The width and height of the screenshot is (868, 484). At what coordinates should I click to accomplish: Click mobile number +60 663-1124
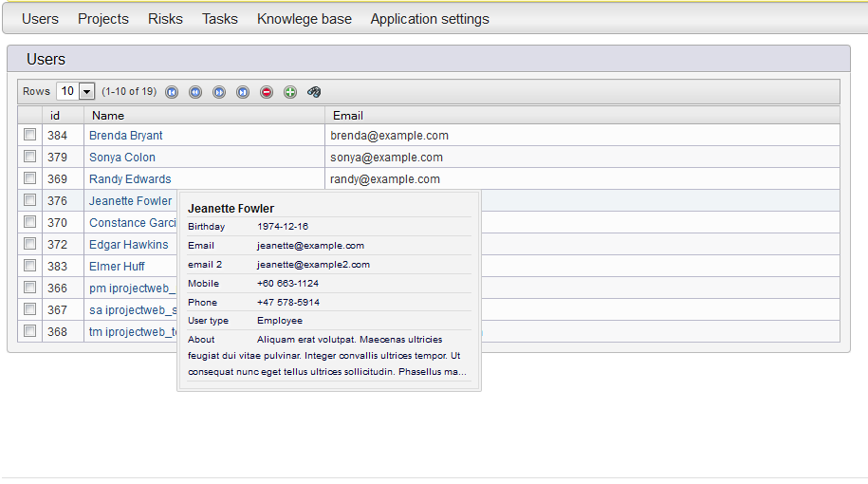pyautogui.click(x=287, y=284)
